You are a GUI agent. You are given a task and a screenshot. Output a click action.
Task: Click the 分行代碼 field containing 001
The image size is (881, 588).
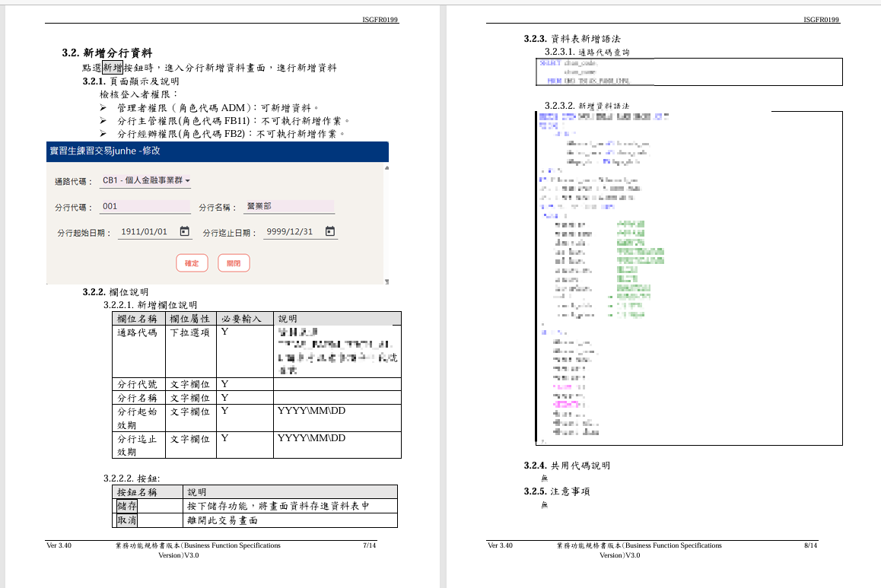coord(145,207)
